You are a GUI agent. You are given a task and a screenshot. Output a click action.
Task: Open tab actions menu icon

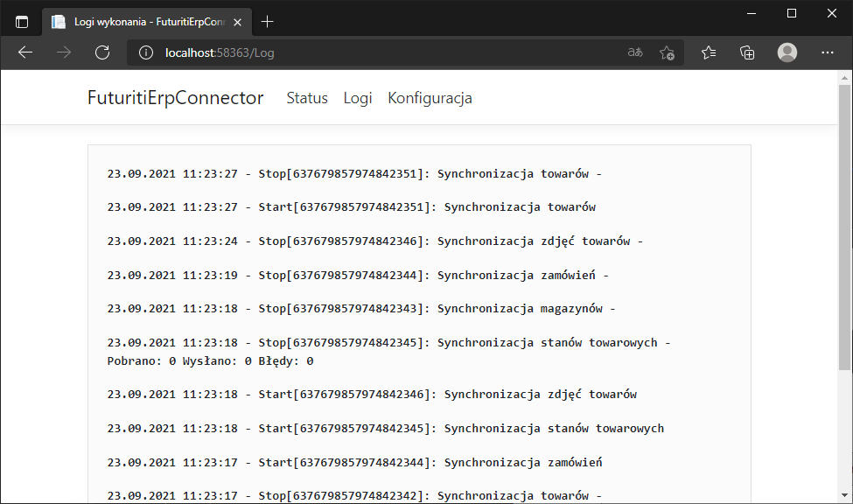[22, 22]
